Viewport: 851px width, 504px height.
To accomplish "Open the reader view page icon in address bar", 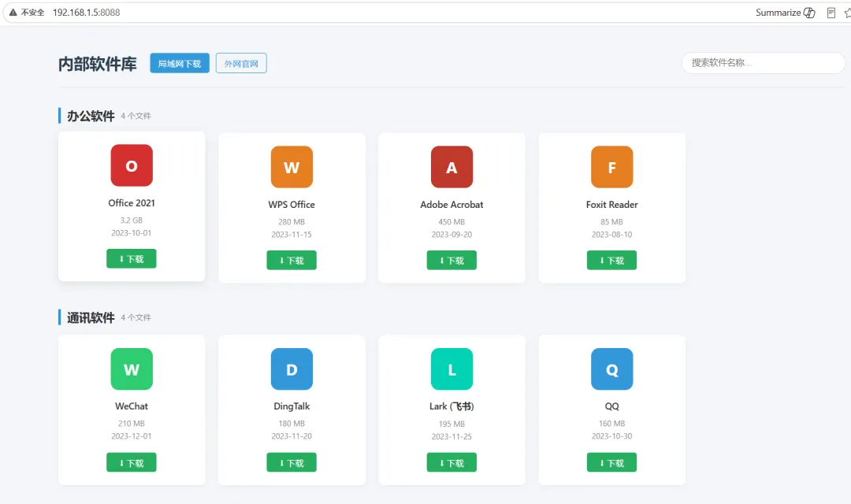I will click(831, 13).
